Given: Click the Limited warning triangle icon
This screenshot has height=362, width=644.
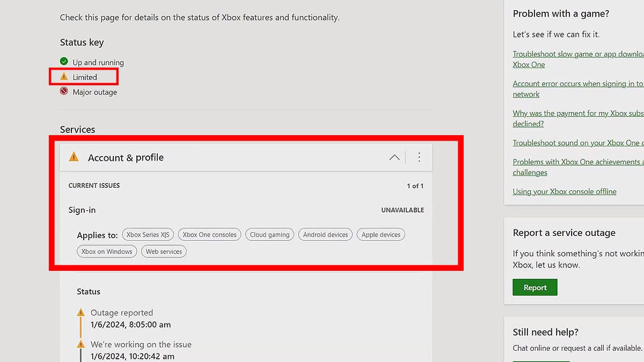Looking at the screenshot, I should 64,77.
